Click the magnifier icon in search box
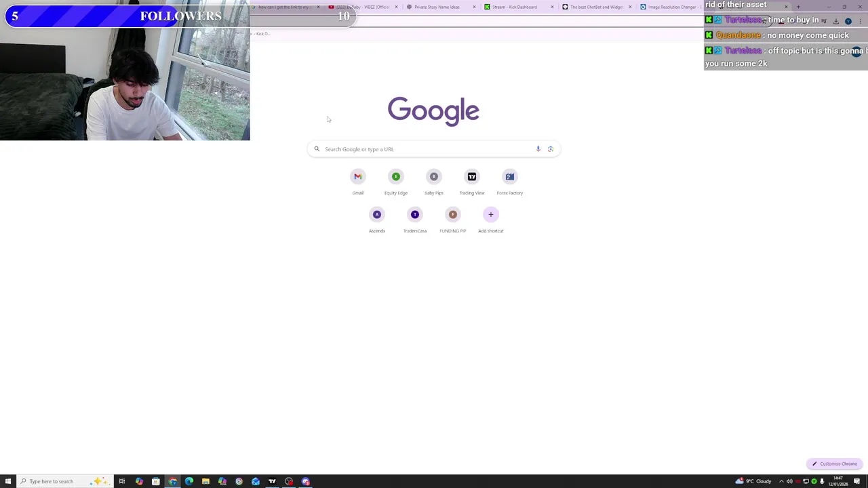Image resolution: width=868 pixels, height=488 pixels. click(316, 149)
